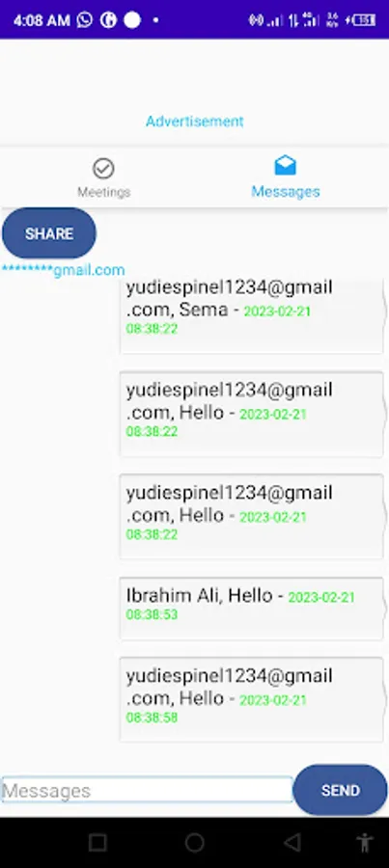
Task: Tap the recent apps square button
Action: tap(97, 843)
